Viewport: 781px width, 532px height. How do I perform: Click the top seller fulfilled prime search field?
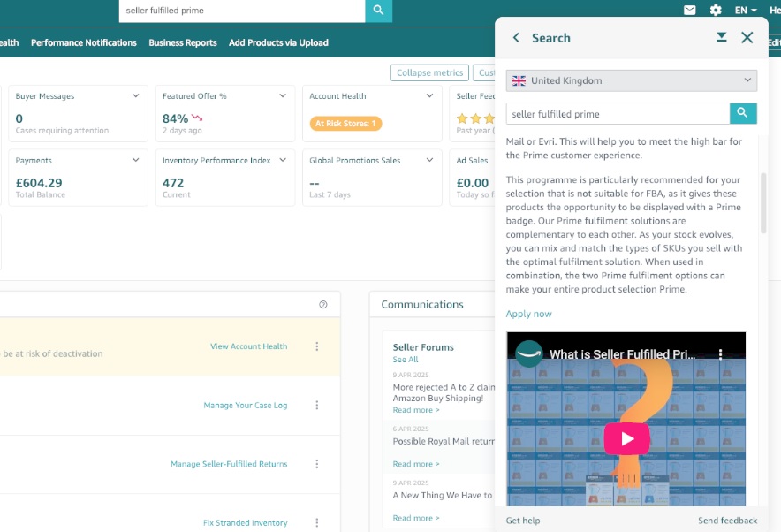click(242, 11)
